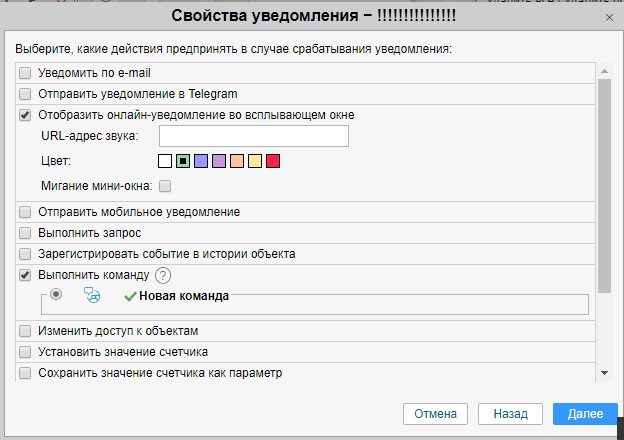The image size is (624, 440).
Task: Pick the white color swatch
Action: tap(165, 161)
